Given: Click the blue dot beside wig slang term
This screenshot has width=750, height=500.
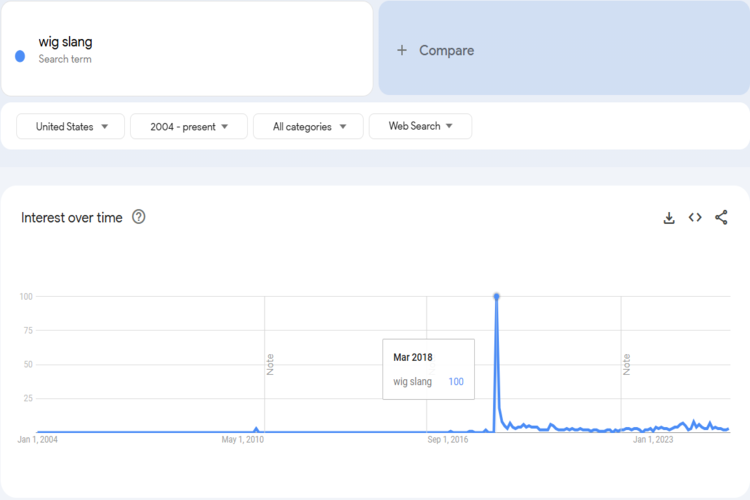Looking at the screenshot, I should point(20,56).
